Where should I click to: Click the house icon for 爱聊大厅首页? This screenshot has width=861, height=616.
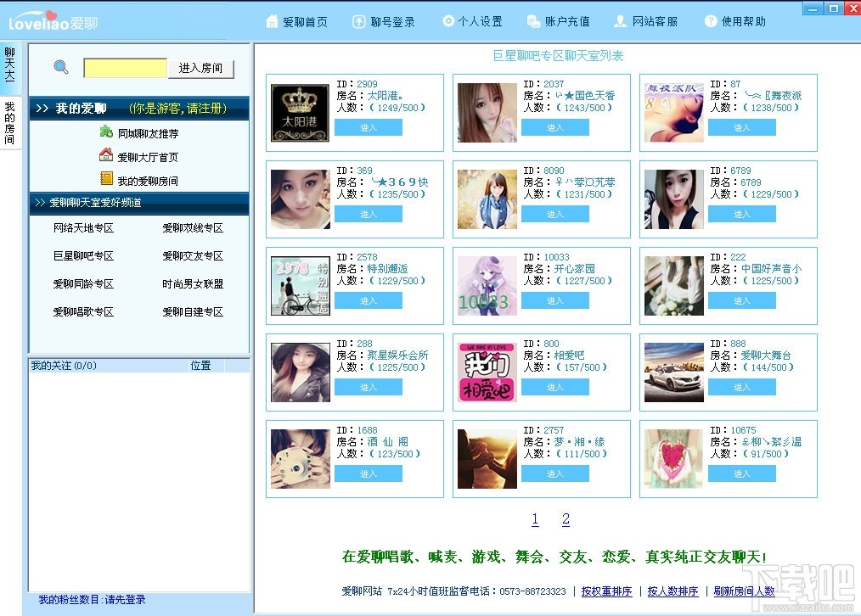pos(106,155)
